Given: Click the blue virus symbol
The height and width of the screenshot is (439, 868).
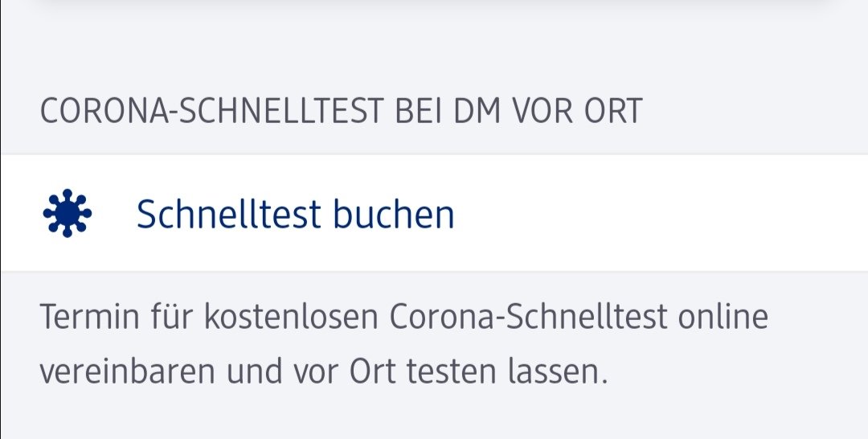Looking at the screenshot, I should tap(67, 213).
